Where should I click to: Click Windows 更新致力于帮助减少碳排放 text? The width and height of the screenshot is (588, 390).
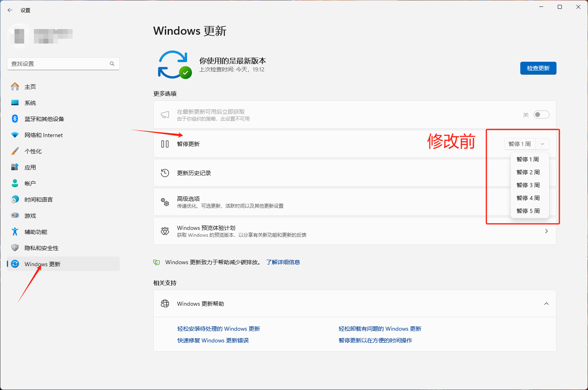213,262
